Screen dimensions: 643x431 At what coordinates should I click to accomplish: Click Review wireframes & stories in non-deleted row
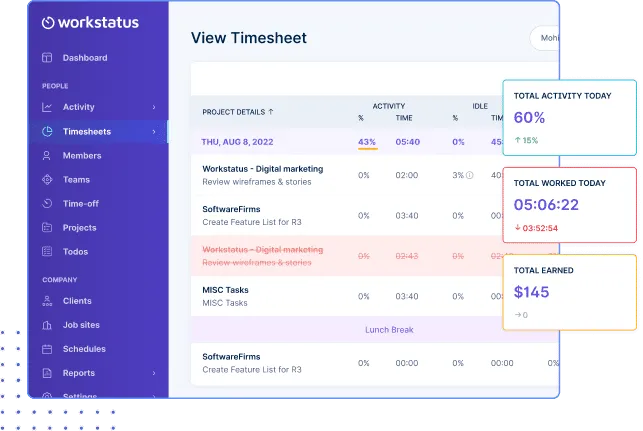(x=257, y=182)
